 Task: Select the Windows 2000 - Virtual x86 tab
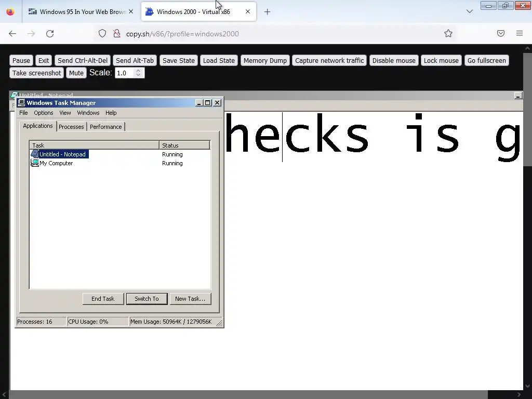(198, 11)
